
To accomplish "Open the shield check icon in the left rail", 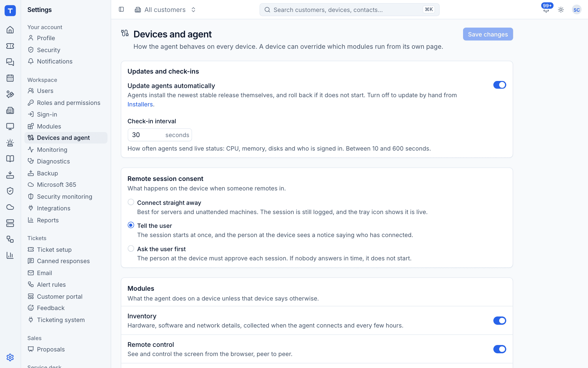I will pos(10,191).
